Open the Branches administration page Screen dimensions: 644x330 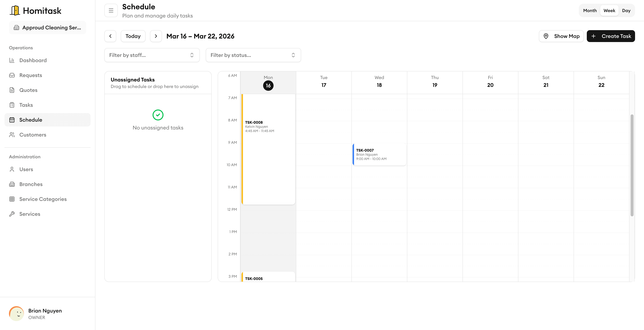[31, 184]
